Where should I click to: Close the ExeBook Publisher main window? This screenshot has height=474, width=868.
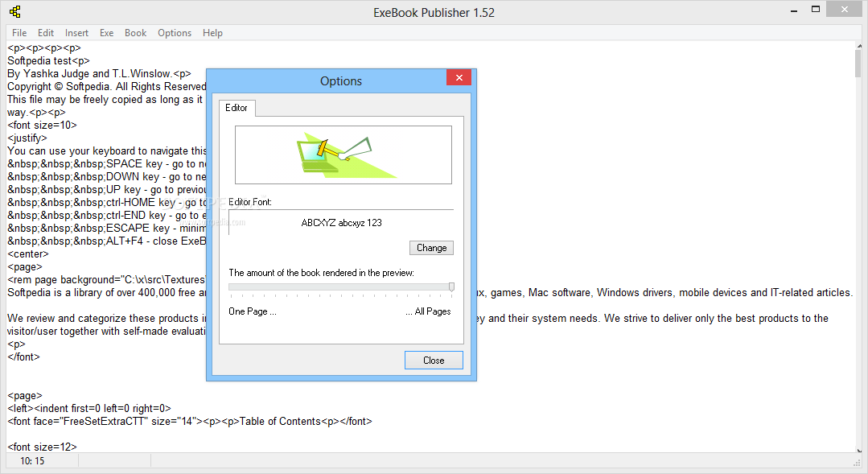pyautogui.click(x=844, y=10)
